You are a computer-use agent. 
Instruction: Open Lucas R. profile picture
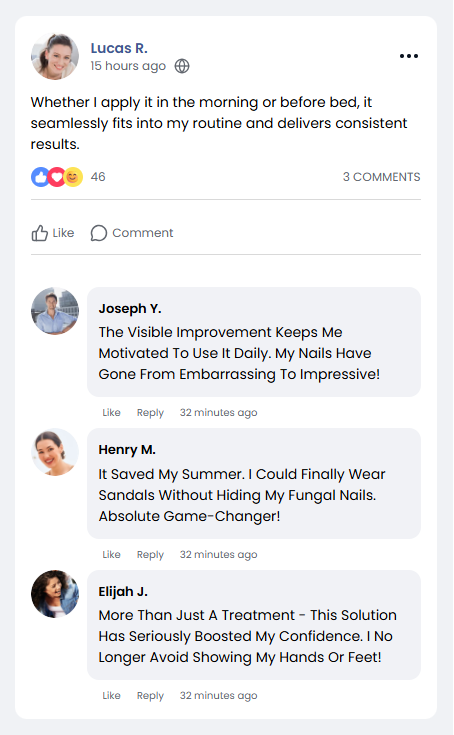click(55, 56)
